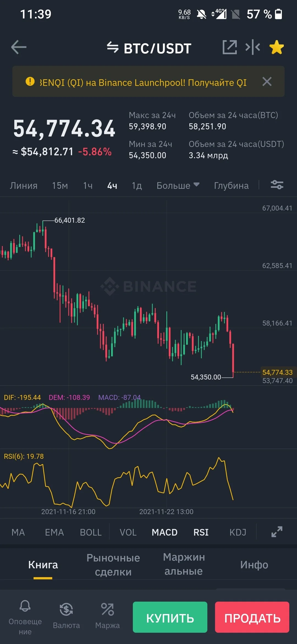Open the share/external link icon
The width and height of the screenshot is (297, 644).
pyautogui.click(x=230, y=47)
